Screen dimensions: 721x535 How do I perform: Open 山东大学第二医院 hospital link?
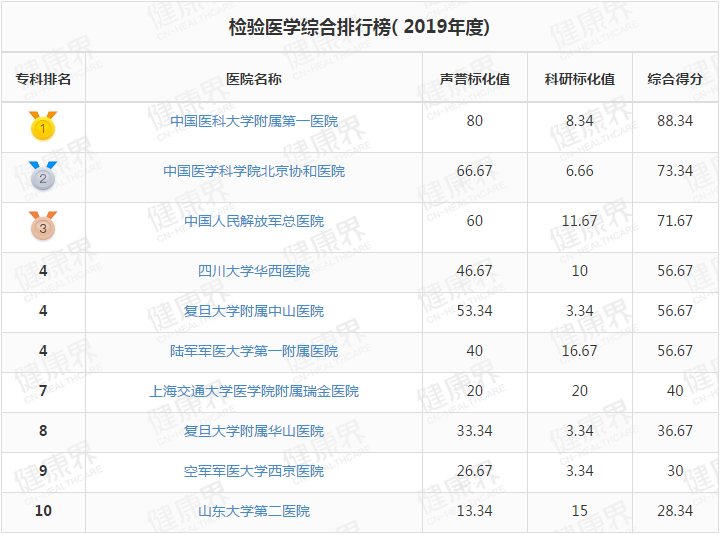254,511
